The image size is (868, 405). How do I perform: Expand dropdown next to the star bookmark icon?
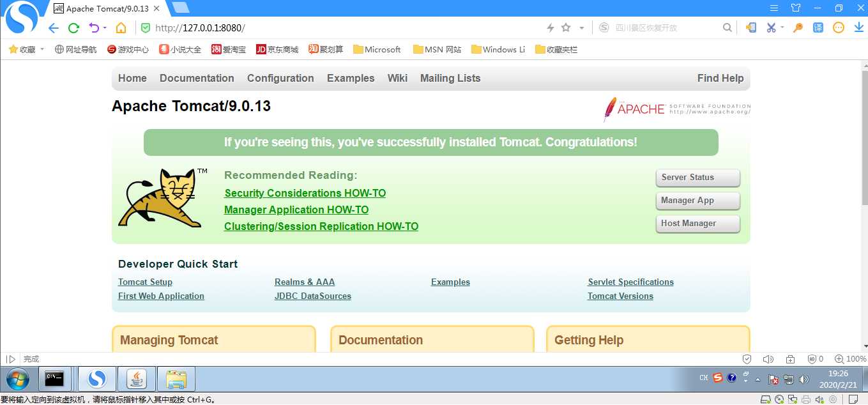point(581,28)
